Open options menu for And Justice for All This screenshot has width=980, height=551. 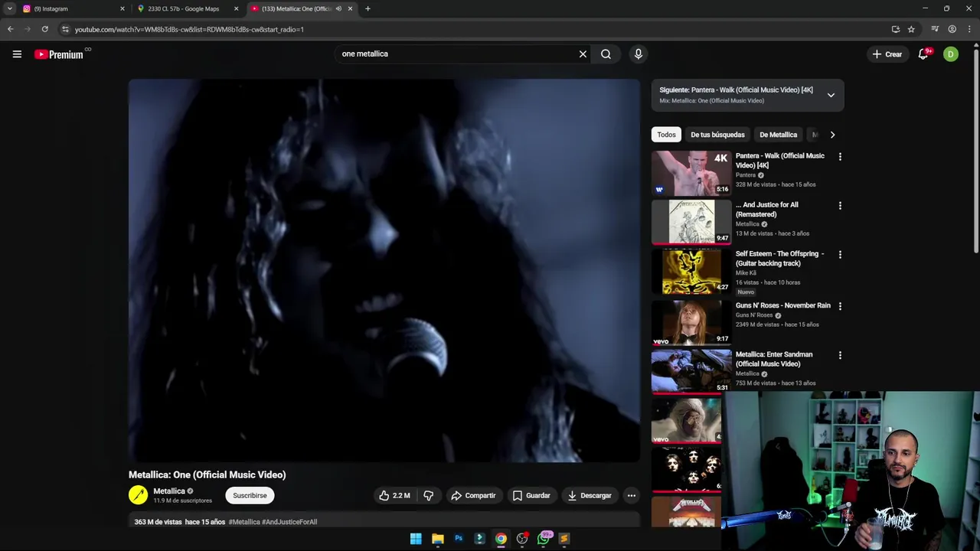coord(840,206)
